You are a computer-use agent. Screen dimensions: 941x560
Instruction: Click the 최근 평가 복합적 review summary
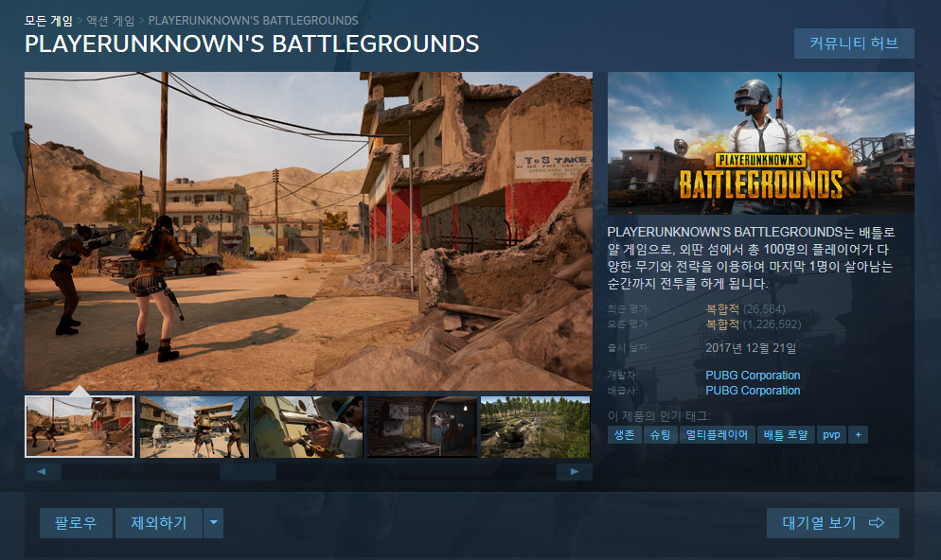(x=745, y=309)
